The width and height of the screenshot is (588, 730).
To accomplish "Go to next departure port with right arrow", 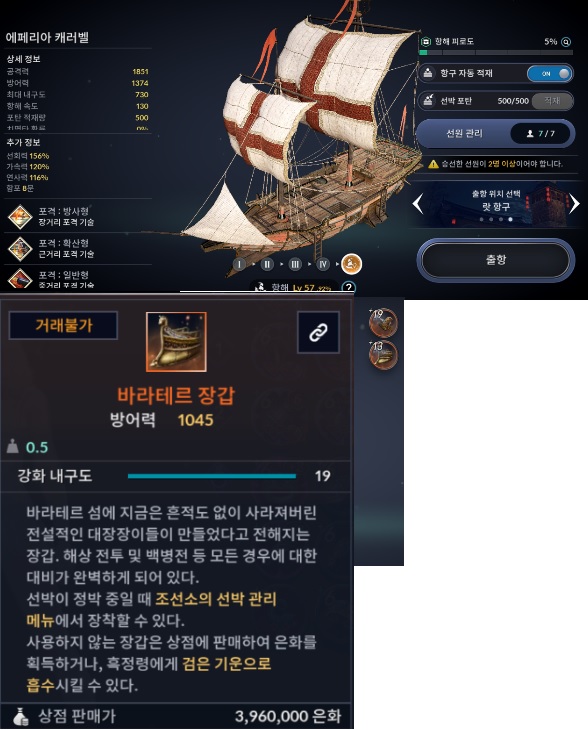I will click(x=575, y=204).
